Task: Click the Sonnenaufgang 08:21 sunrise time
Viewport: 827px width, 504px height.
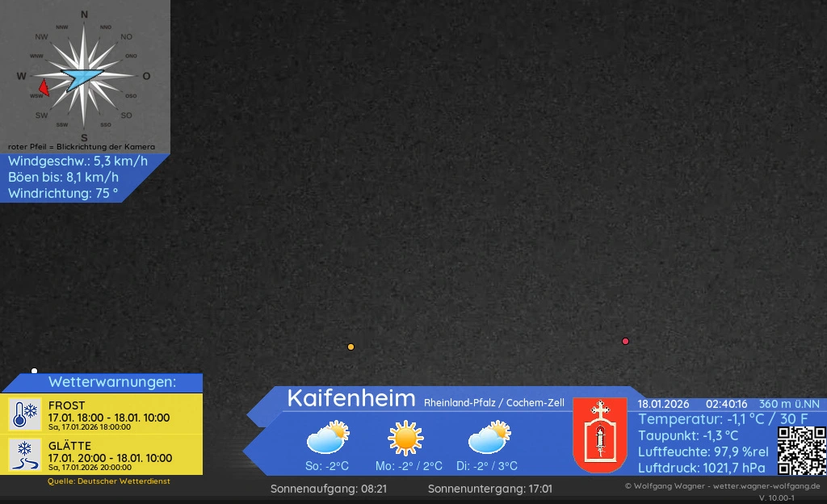Action: (329, 489)
